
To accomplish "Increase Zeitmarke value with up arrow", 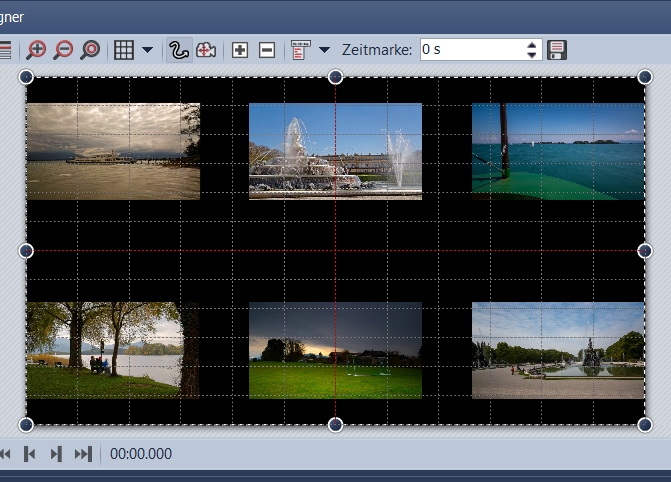I will tap(531, 44).
